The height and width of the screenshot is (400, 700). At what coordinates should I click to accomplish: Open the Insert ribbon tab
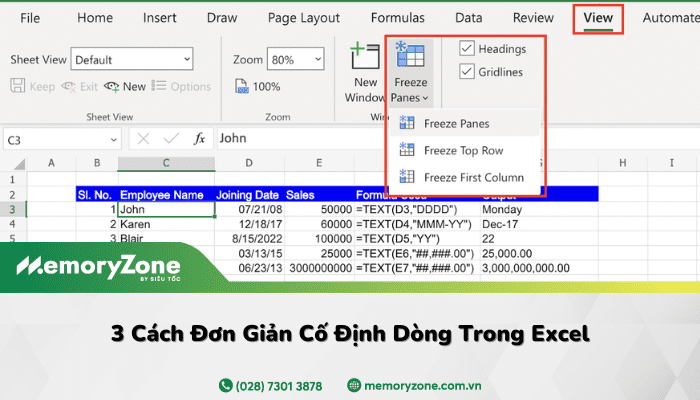[x=159, y=18]
